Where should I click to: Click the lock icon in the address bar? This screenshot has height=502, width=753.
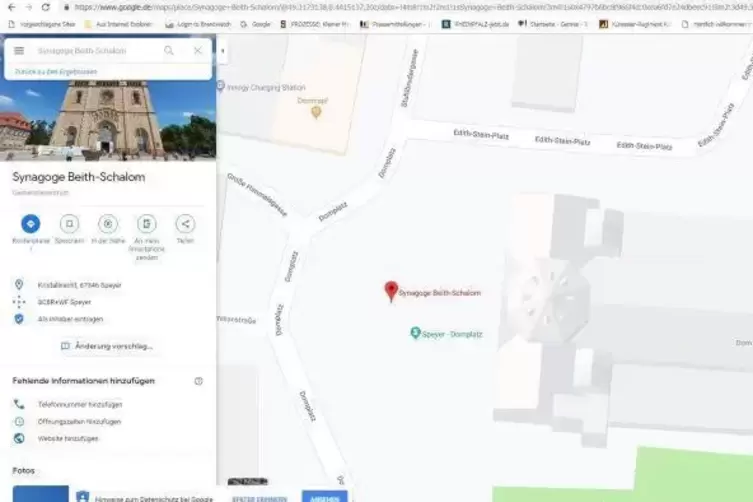coord(67,8)
